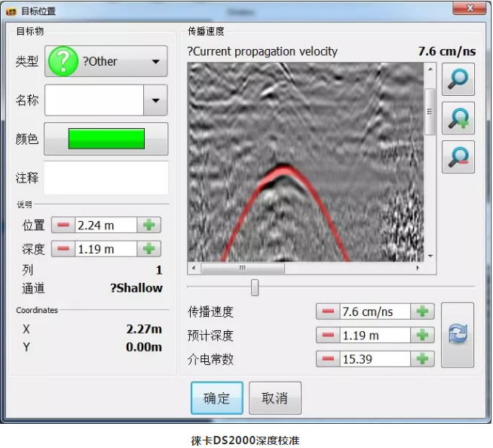The image size is (493, 448).
Task: Decrease 位置 value with the minus button
Action: click(63, 225)
